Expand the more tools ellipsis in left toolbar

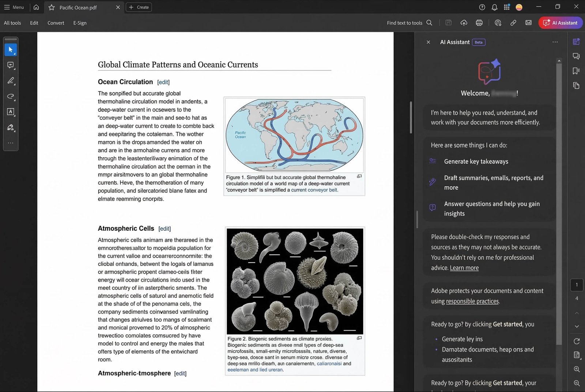(x=11, y=142)
